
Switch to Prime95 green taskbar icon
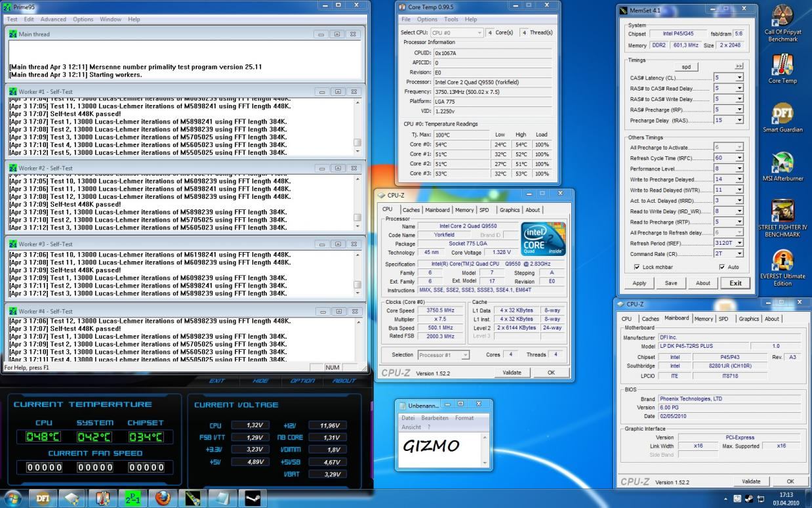click(x=132, y=498)
